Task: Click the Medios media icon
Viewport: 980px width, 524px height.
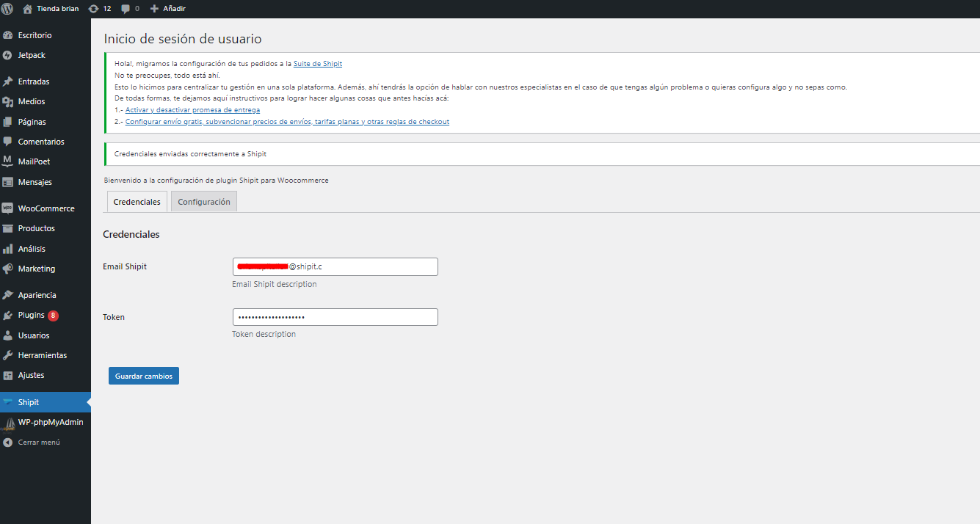Action: [8, 102]
